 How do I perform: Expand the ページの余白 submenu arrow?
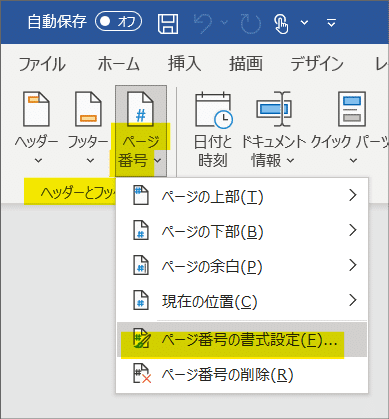[353, 265]
